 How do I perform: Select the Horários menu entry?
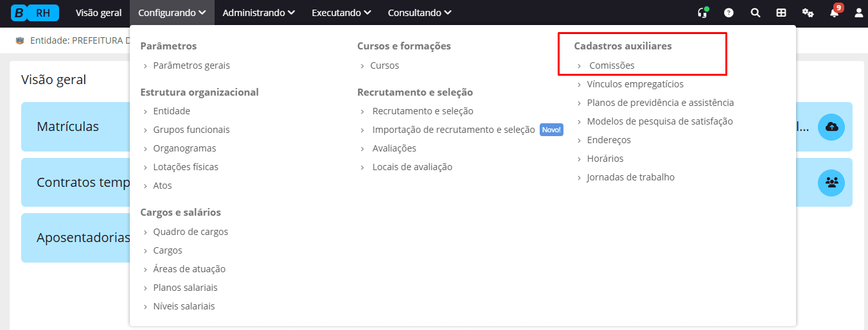(x=605, y=159)
